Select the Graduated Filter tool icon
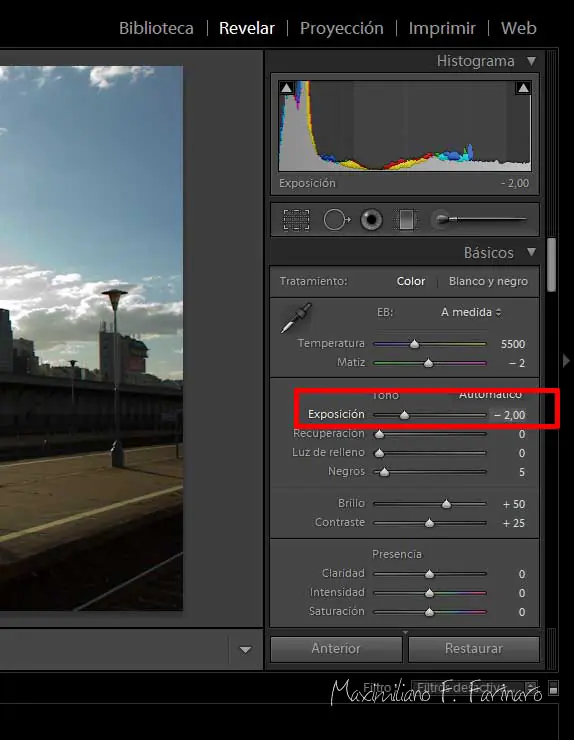574x740 pixels. click(x=406, y=220)
